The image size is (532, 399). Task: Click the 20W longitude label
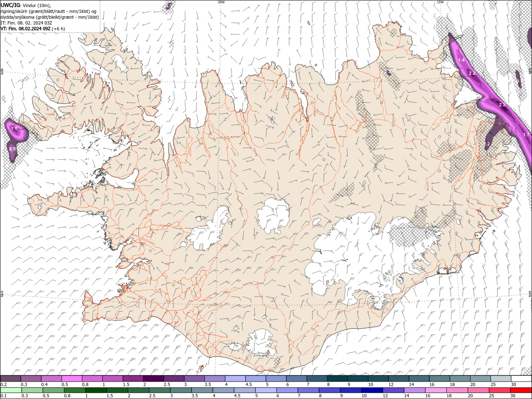click(221, 2)
